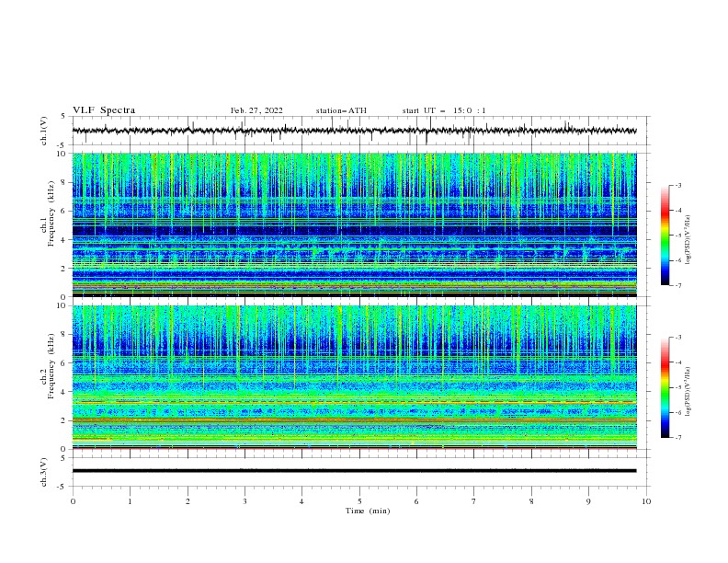Select the date label "Feb. 27, 2022"
Viewport: 728px width, 563px height.
click(x=256, y=110)
